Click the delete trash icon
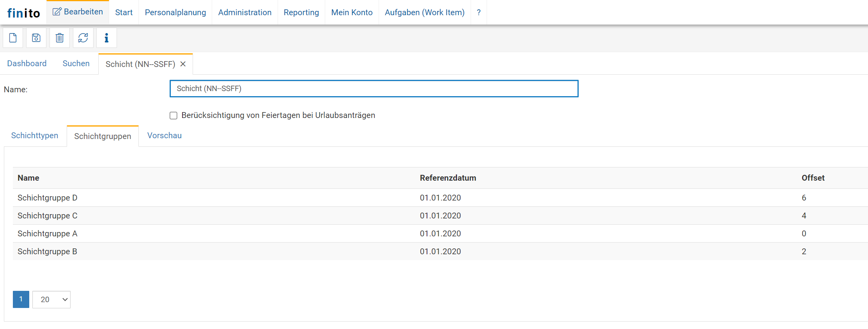This screenshot has height=329, width=868. (60, 38)
